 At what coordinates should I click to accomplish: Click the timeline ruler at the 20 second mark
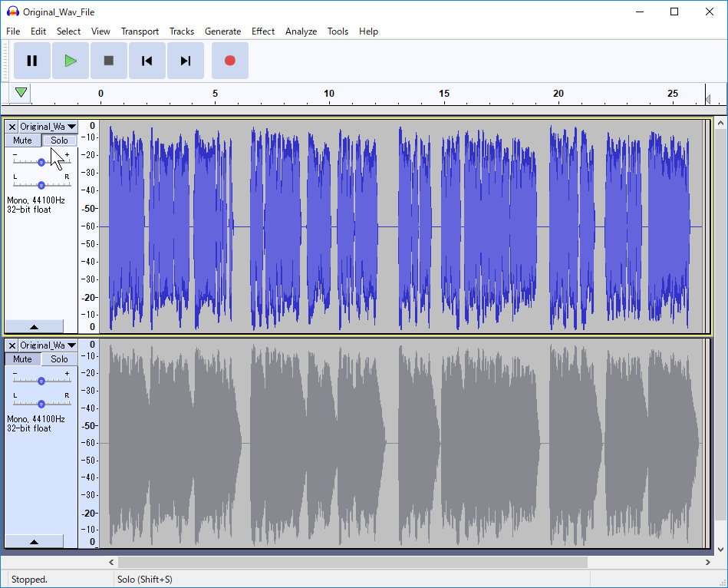558,94
